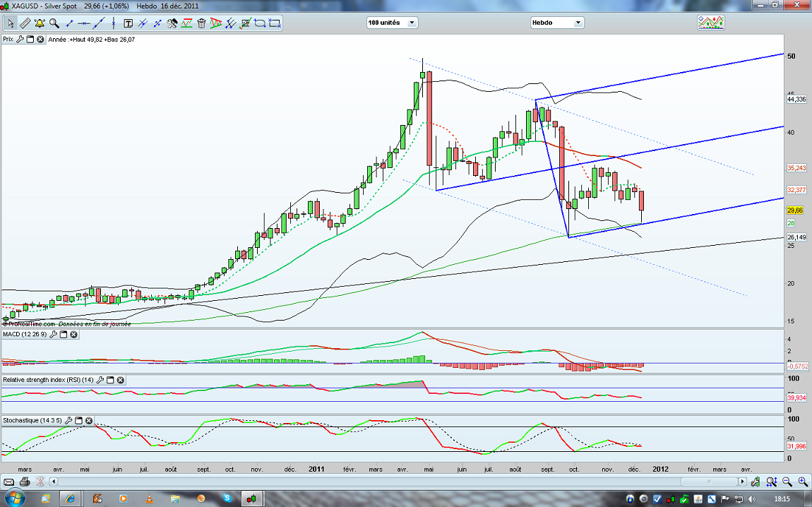812x507 pixels.
Task: Select the ruler measurement tool
Action: (x=25, y=23)
